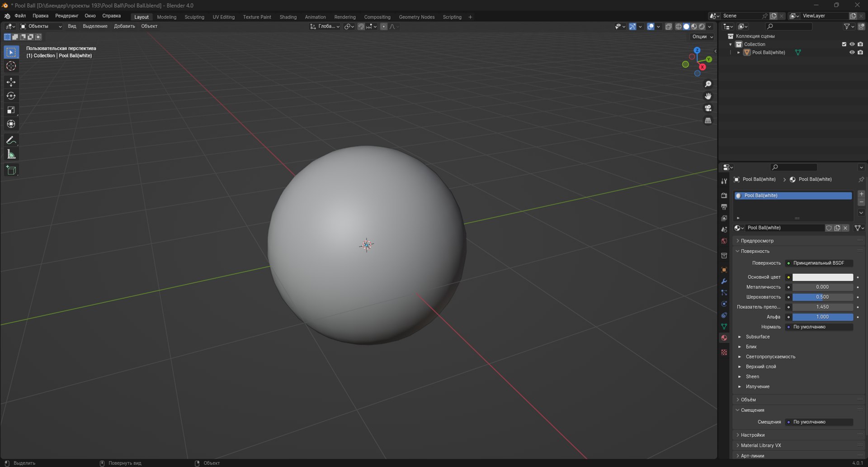Screen dimensions: 868x467
Task: Pick the Measure tool
Action: (11, 154)
